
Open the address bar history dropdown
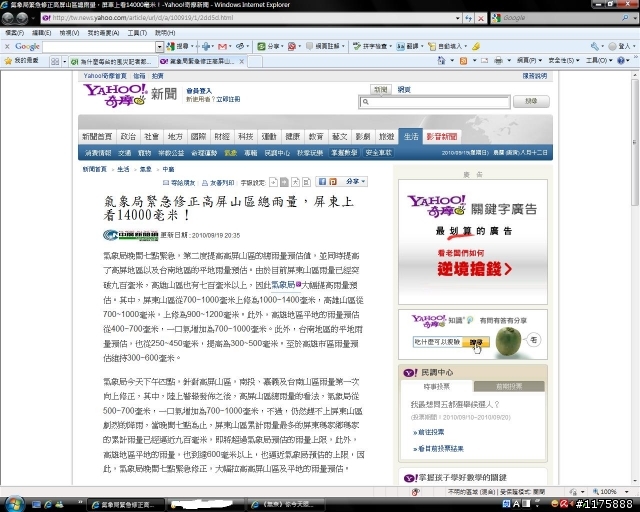458,18
